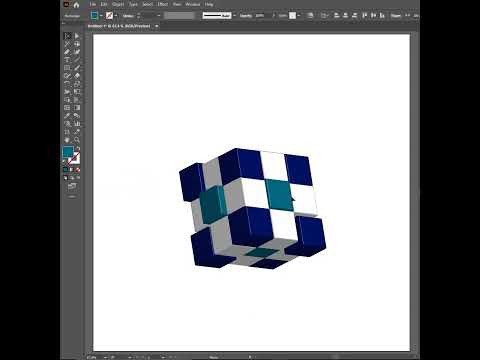Image resolution: width=480 pixels, height=360 pixels.
Task: Click the Stroke label link
Action: (x=128, y=16)
